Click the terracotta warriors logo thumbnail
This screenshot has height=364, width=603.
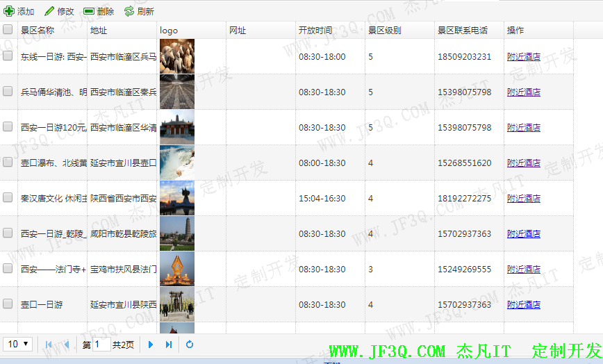pos(177,56)
